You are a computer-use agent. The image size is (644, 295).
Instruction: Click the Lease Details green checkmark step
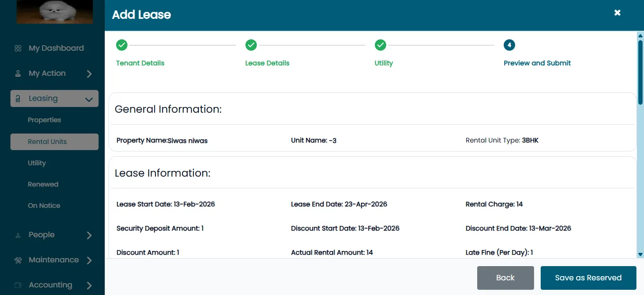[x=251, y=45]
